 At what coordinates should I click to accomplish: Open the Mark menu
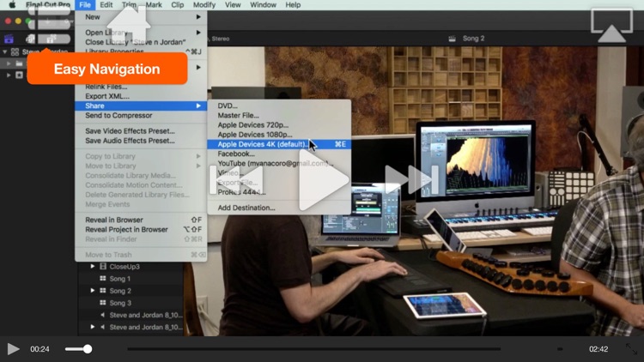coord(154,5)
